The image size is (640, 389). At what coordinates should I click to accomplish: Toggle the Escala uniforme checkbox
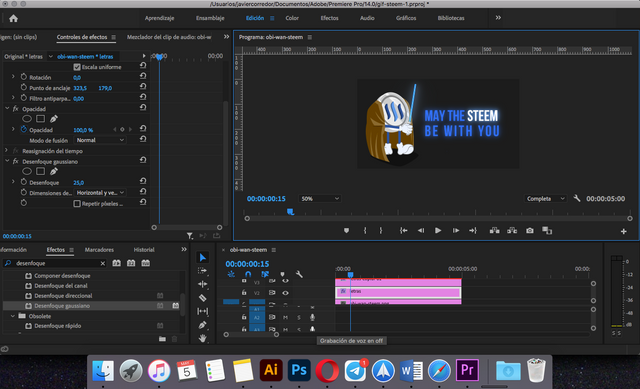pos(77,67)
